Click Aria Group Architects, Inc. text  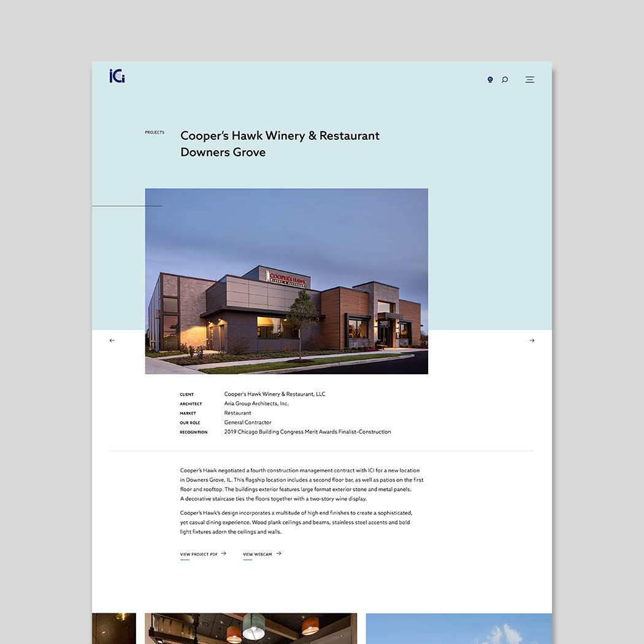click(x=256, y=404)
